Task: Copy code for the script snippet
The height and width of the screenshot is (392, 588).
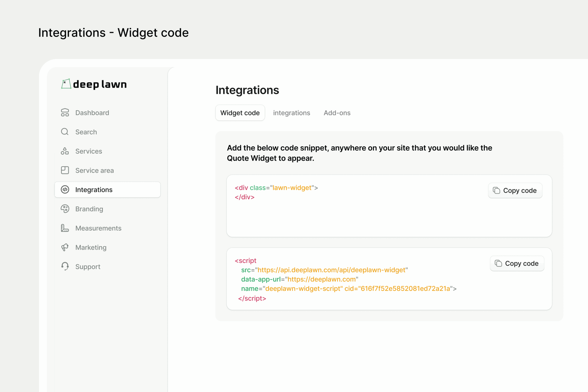Action: click(517, 263)
